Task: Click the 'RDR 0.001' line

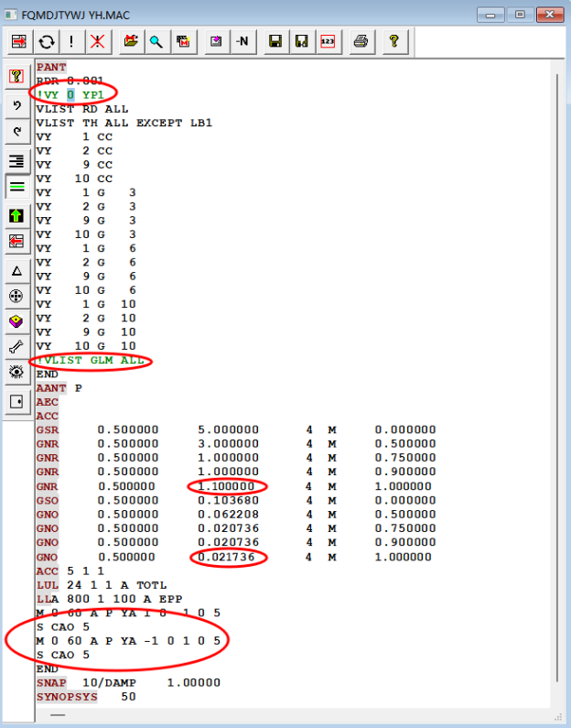Action: (x=70, y=81)
